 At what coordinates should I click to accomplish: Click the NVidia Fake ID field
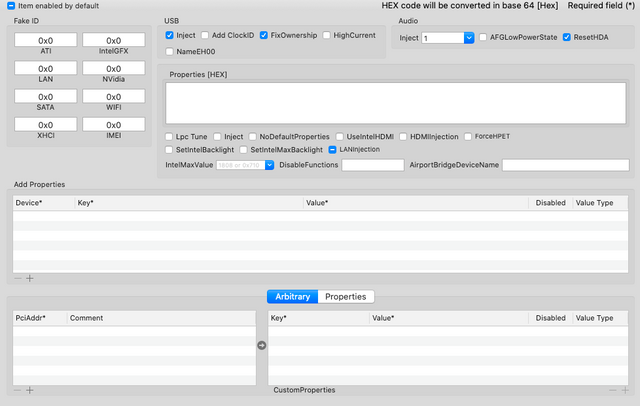[x=114, y=69]
